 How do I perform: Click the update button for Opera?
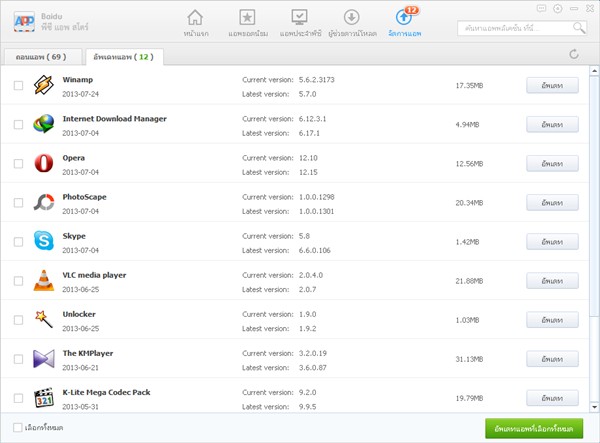(552, 164)
